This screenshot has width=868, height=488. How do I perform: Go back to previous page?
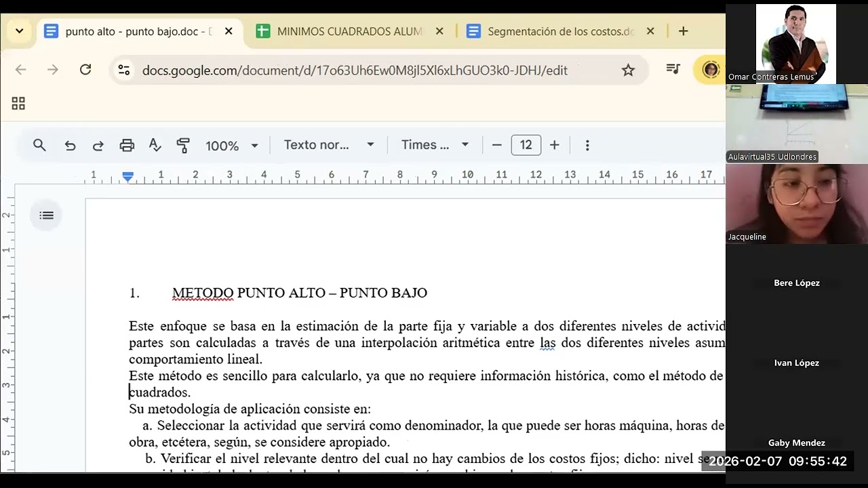[x=20, y=70]
